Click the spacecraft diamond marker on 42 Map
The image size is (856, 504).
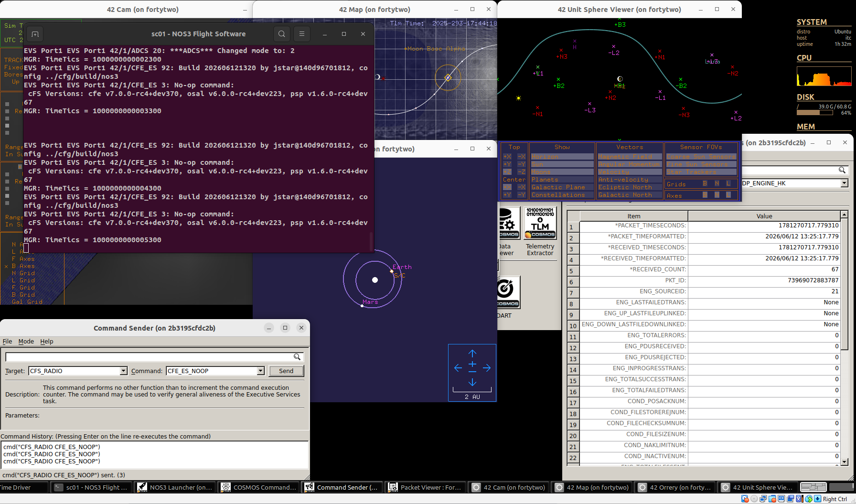click(x=448, y=77)
